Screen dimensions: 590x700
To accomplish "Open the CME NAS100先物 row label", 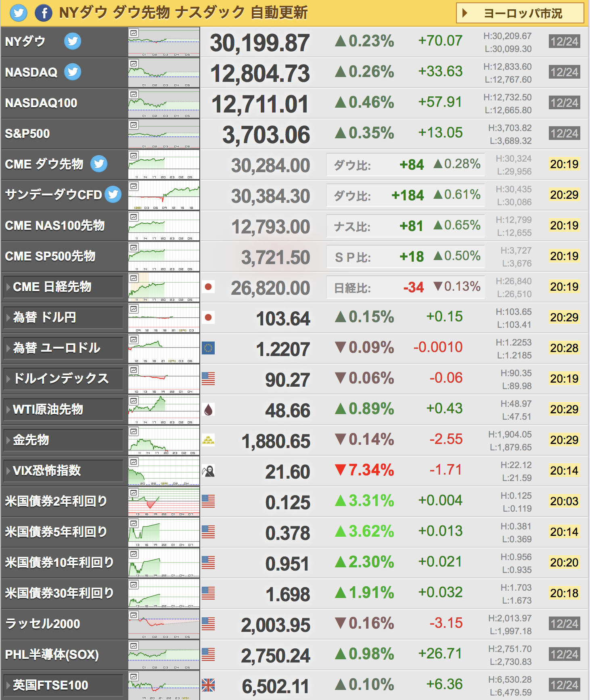I will click(55, 226).
